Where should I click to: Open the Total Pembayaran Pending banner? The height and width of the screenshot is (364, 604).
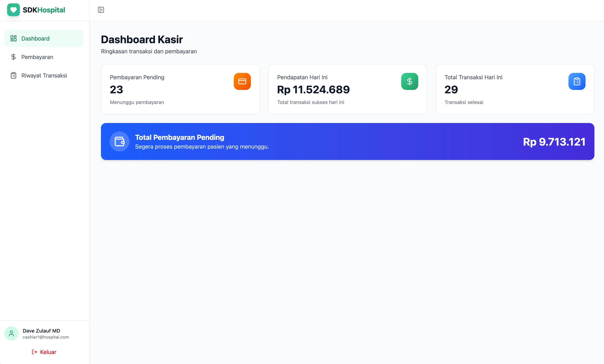(x=348, y=141)
